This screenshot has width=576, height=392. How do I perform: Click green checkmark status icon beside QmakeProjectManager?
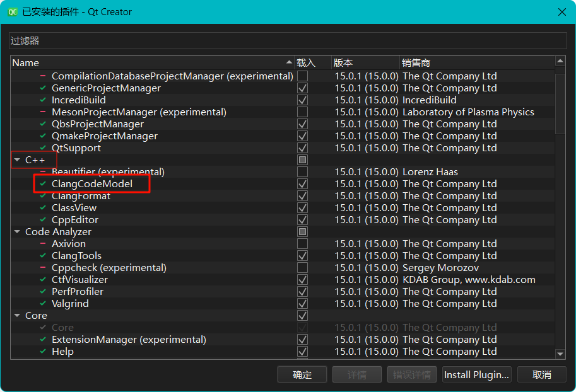tap(43, 135)
